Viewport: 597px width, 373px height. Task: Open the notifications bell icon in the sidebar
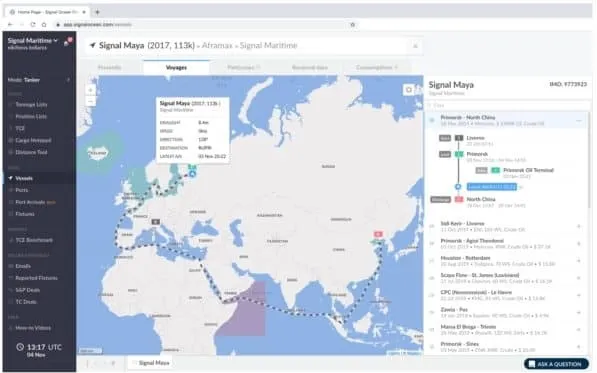tap(67, 42)
